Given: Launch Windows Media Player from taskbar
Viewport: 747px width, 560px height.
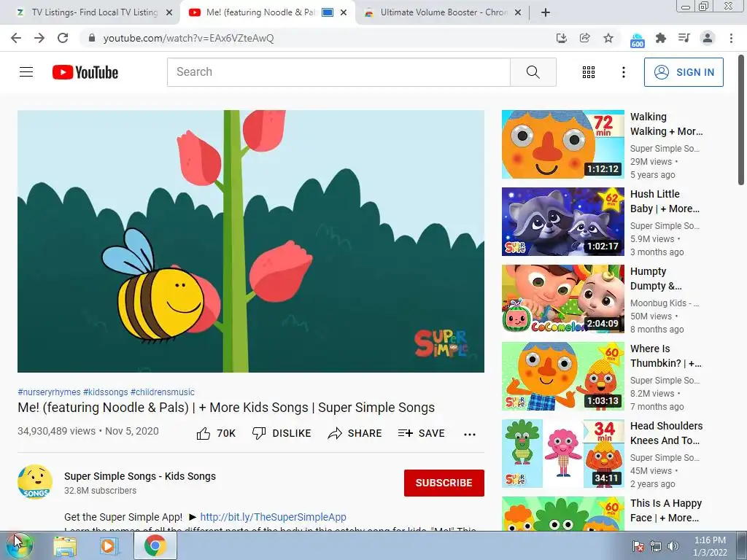Looking at the screenshot, I should (x=109, y=546).
